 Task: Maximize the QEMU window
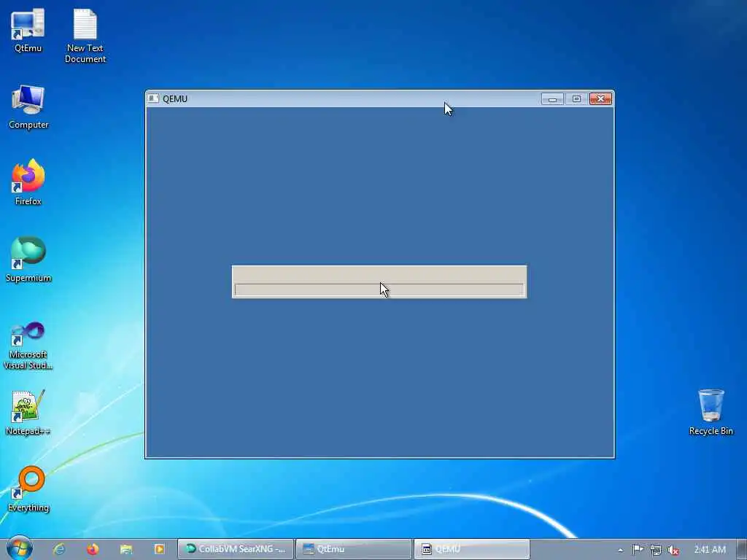pyautogui.click(x=576, y=98)
